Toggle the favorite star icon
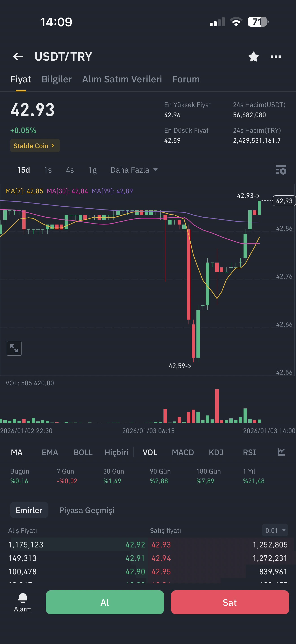The height and width of the screenshot is (644, 296). 253,57
